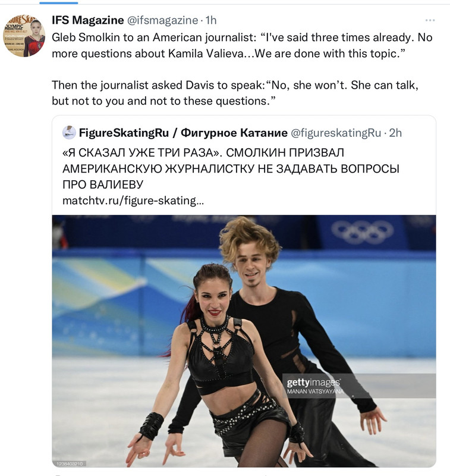Click the Olympic rings in the photo background

point(363,232)
